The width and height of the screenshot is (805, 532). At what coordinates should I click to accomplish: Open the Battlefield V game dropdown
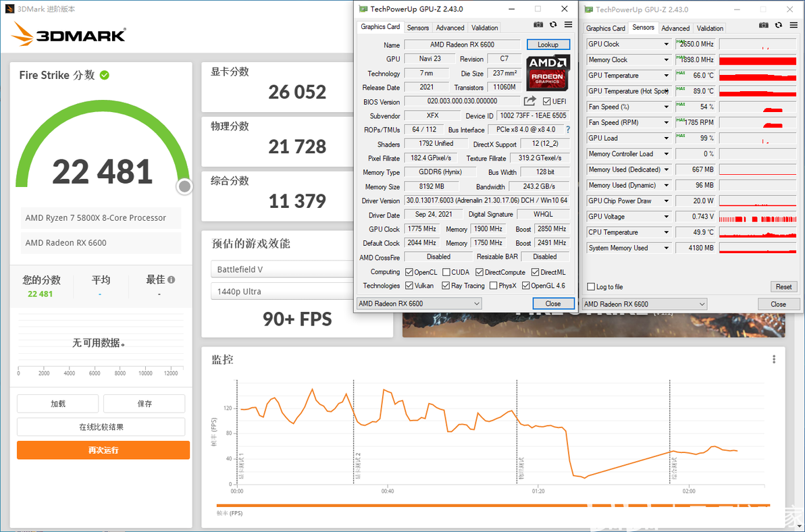(x=282, y=269)
